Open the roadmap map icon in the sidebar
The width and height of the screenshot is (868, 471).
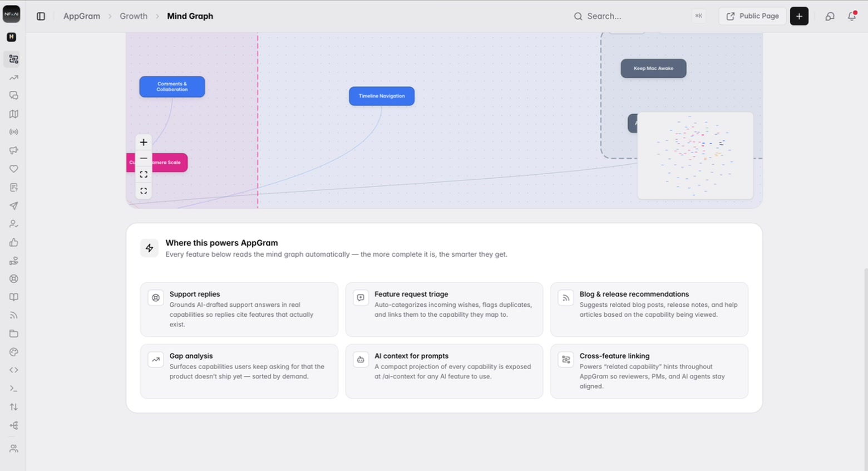point(13,114)
